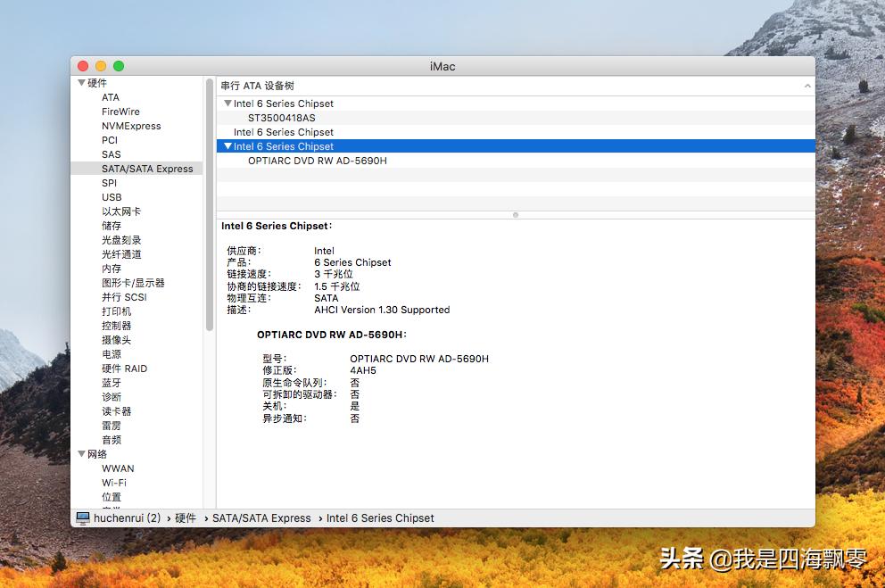Click the bold OPTIARC DVD RW AD-5690H heading
Viewport: 885px width, 588px height.
click(332, 335)
